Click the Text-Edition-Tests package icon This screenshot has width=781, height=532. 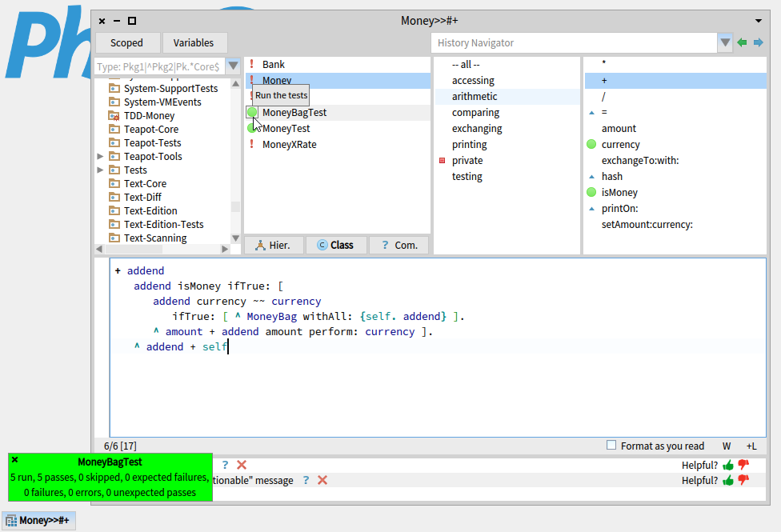[x=114, y=225]
